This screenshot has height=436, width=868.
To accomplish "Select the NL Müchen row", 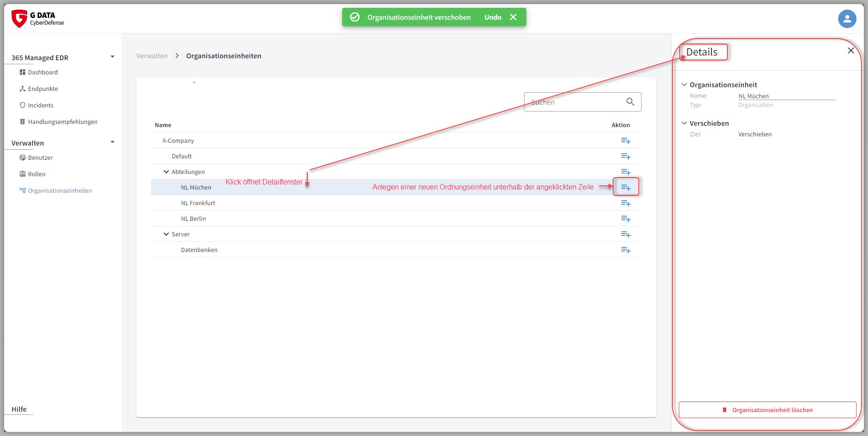I will pos(395,187).
